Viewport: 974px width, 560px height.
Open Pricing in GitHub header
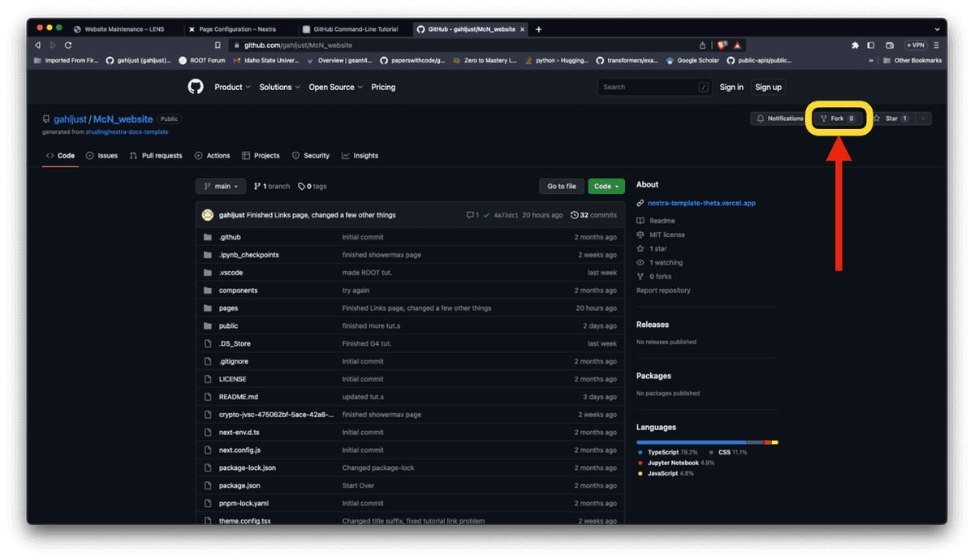click(x=383, y=87)
